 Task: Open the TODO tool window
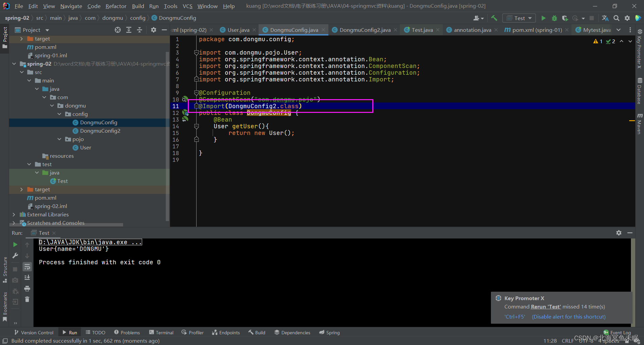(x=96, y=332)
